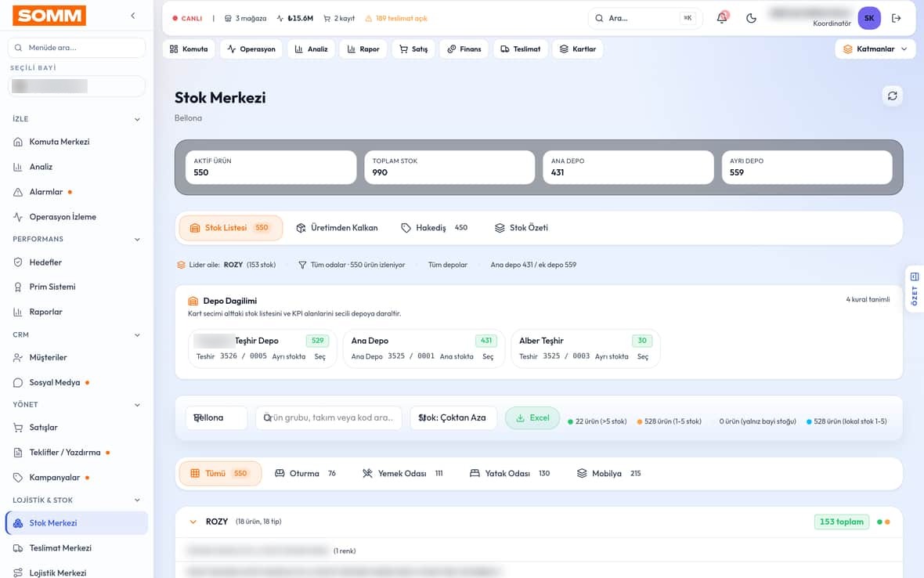The image size is (924, 578).
Task: Collapse the LOJİSTİK & STOK section
Action: 137,500
